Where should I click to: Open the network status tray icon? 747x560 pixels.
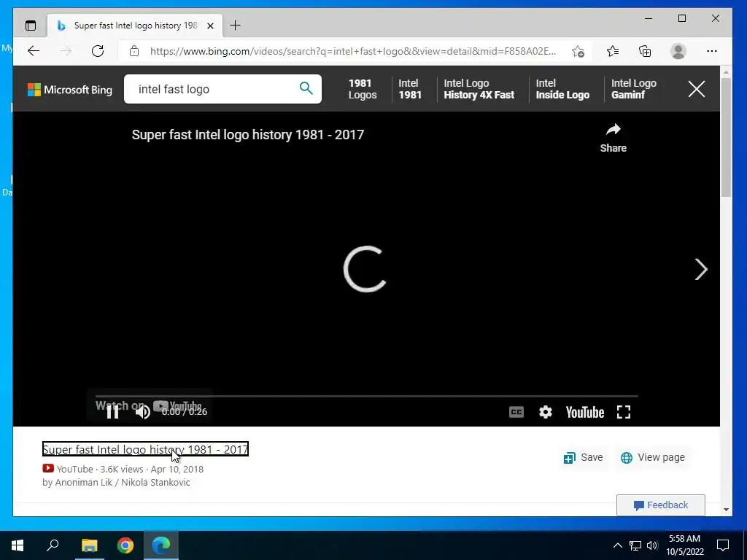pyautogui.click(x=635, y=545)
